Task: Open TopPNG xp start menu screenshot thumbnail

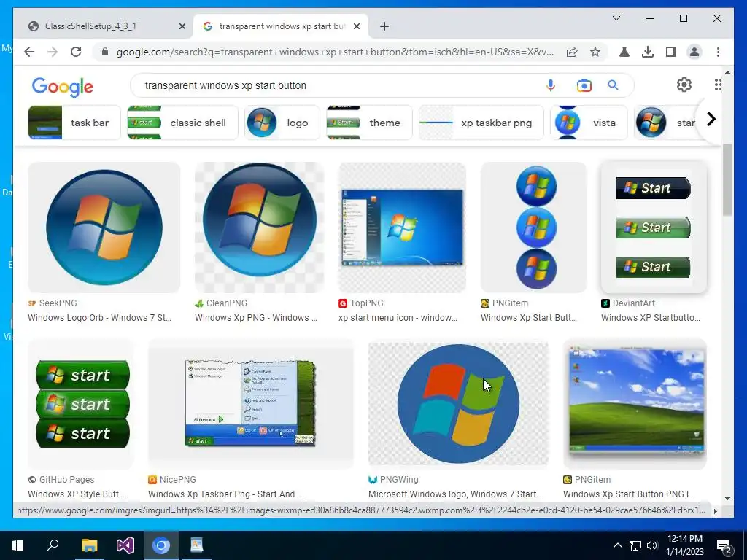Action: [x=402, y=227]
